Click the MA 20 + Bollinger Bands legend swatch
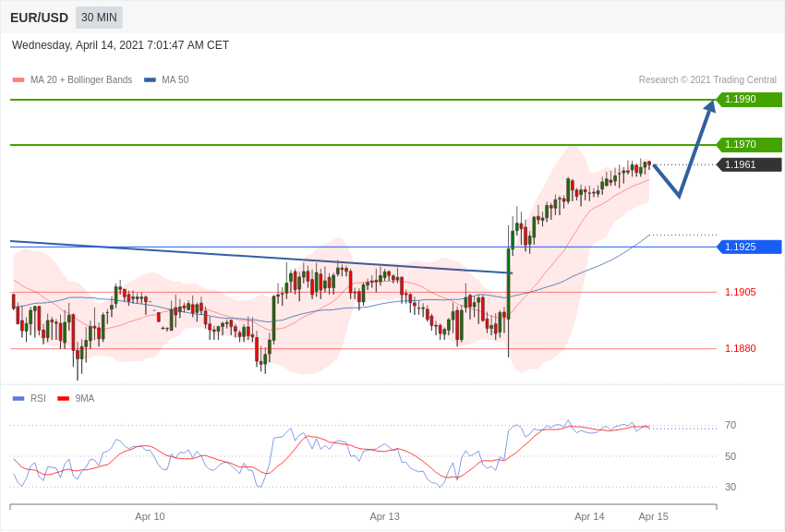 [x=18, y=80]
